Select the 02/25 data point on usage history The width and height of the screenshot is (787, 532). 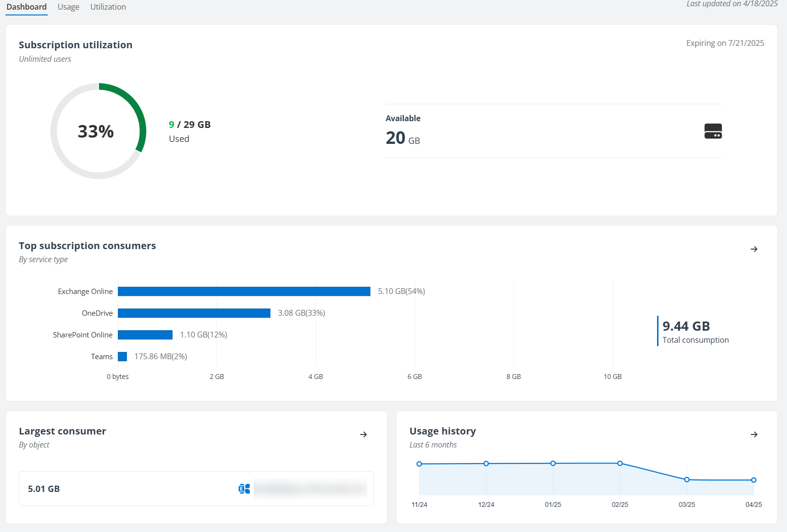pos(620,463)
